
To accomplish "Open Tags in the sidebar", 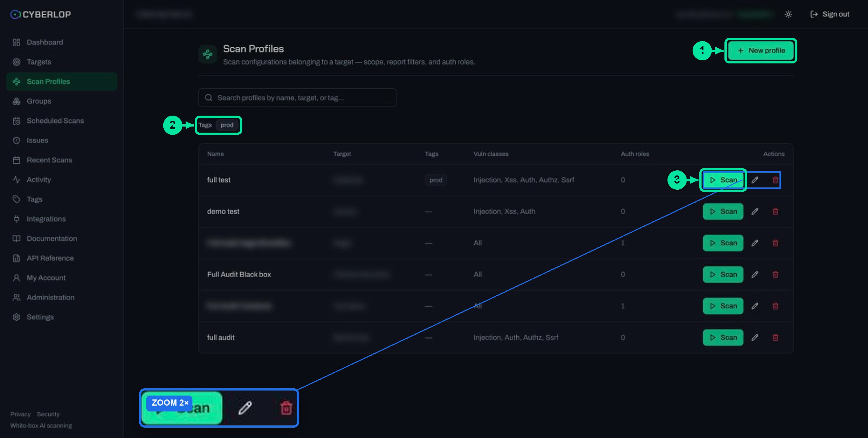I will tap(62, 199).
